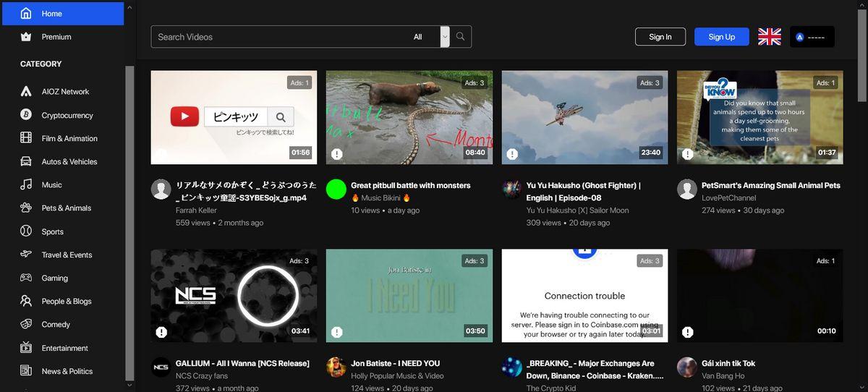The width and height of the screenshot is (868, 392).
Task: Click Autos & Vehicles car icon
Action: coord(26,161)
